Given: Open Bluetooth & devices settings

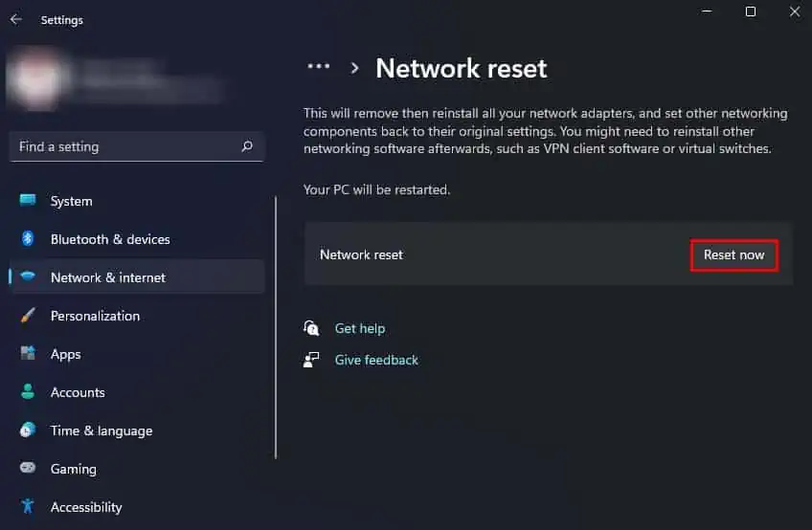Looking at the screenshot, I should click(110, 239).
